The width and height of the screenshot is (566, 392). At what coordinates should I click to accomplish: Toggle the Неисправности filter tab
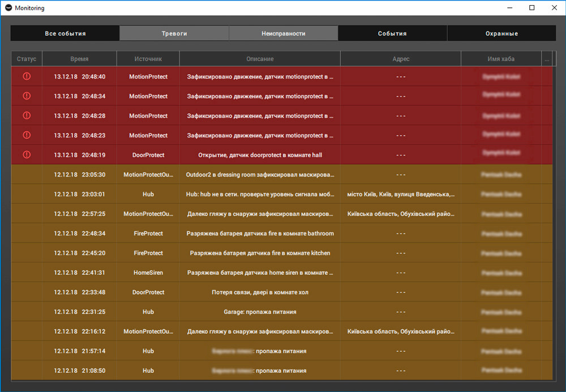click(284, 33)
